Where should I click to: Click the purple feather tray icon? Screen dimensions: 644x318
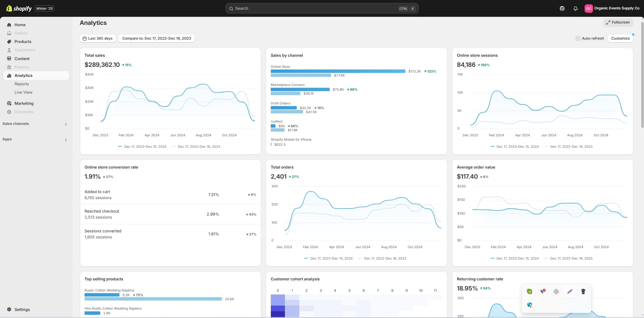pos(569,291)
